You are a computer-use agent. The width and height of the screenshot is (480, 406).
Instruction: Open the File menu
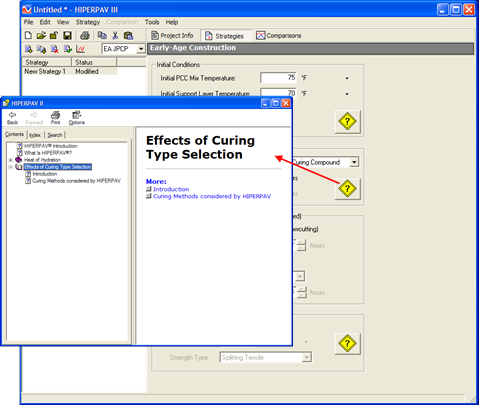29,22
